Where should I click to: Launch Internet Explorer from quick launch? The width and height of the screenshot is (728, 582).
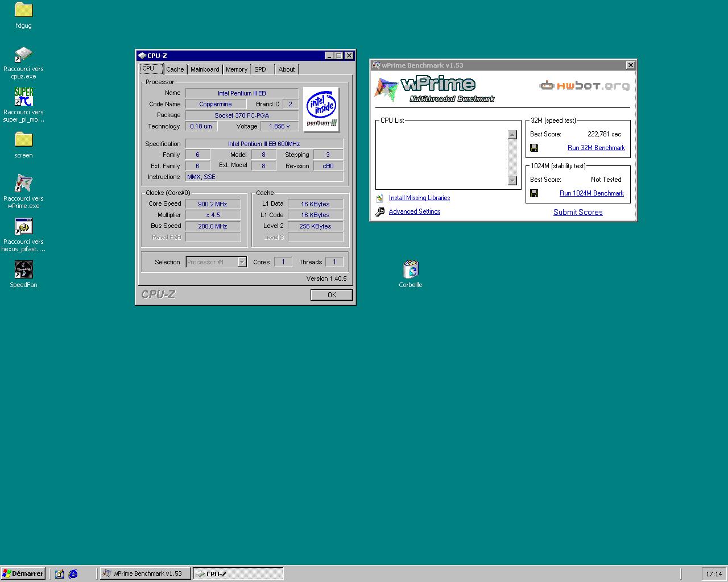tap(73, 574)
